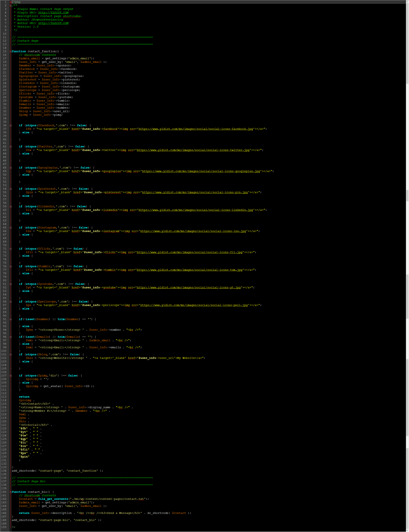Screen dimensions: 409x532
Task: Open the Plugin URI http://YLDIST.COM link
Action: [x=53, y=13]
